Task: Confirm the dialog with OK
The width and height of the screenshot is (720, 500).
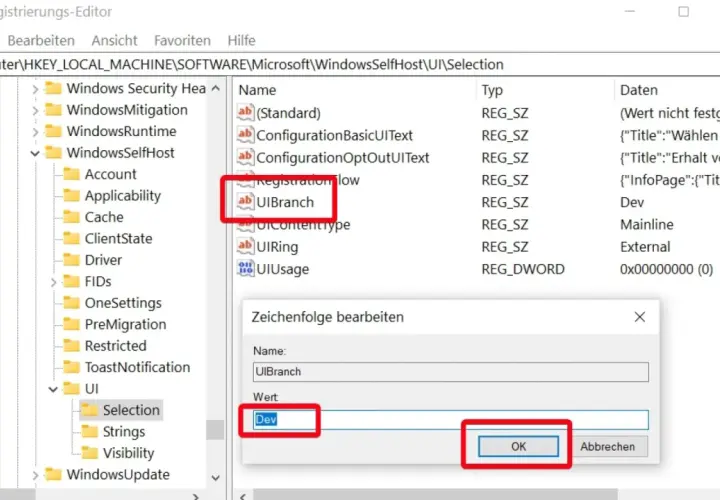Action: click(518, 446)
